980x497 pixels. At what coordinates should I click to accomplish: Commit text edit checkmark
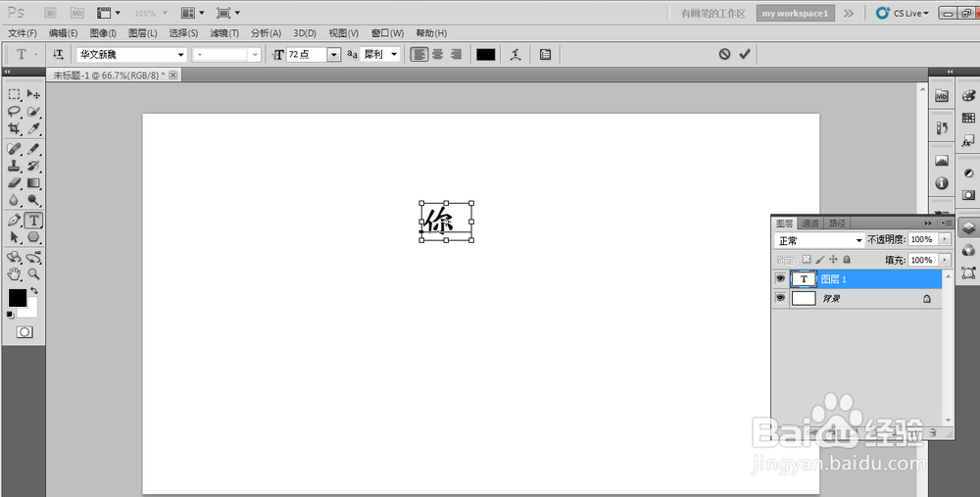[745, 54]
